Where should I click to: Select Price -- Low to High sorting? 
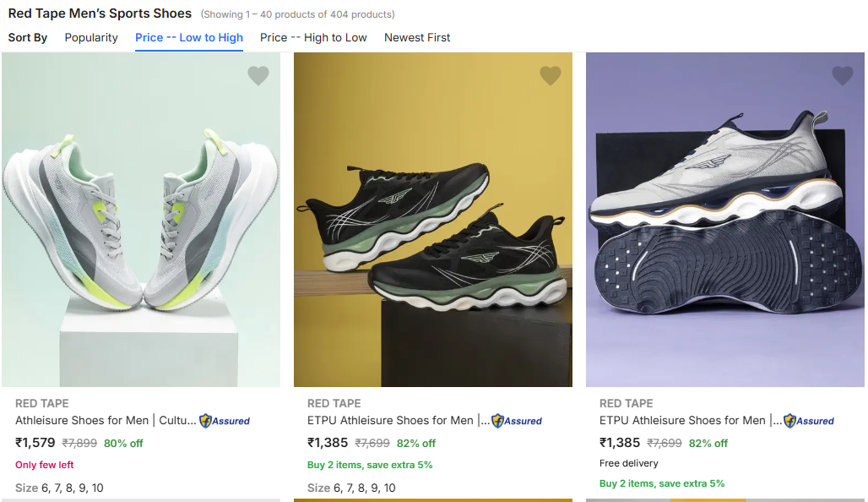tap(189, 38)
